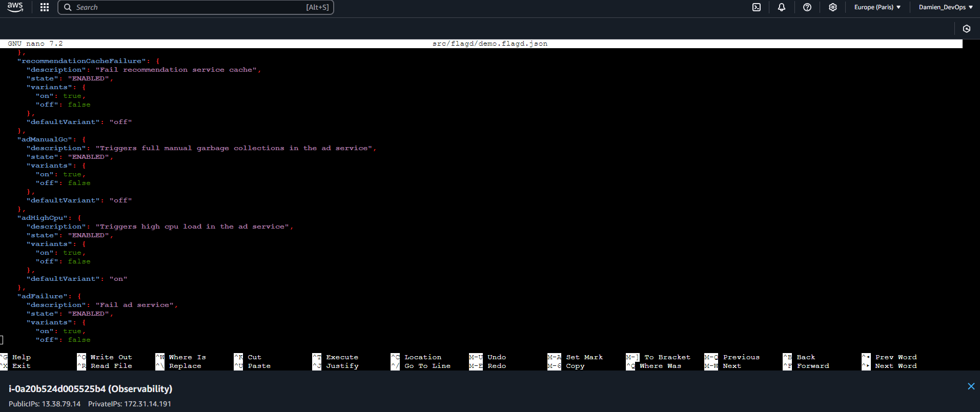
Task: Click the Write Out shortcut
Action: coord(105,357)
